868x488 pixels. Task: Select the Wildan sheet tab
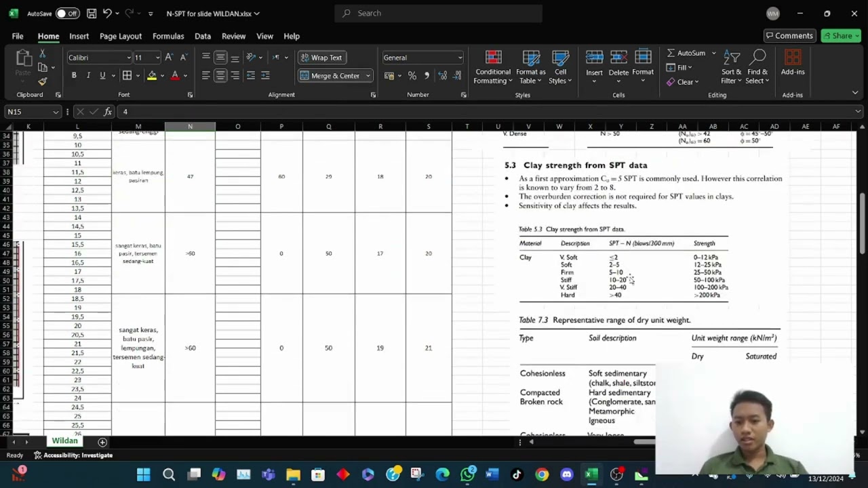[65, 441]
